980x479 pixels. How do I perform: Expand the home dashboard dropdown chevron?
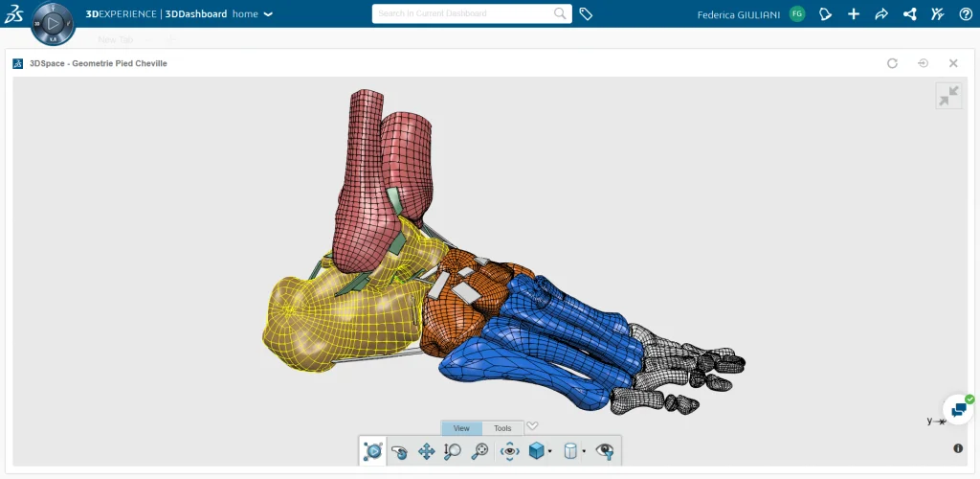(x=268, y=14)
